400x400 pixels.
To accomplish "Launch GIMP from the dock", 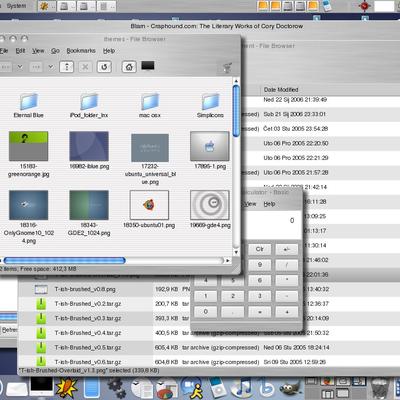I will (291, 388).
